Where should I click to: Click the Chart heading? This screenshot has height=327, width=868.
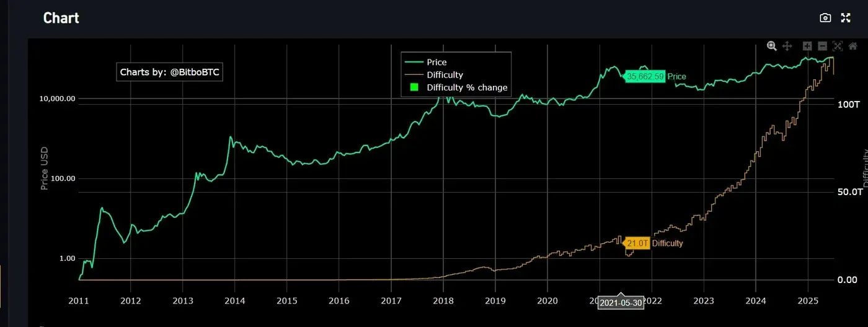[x=61, y=18]
